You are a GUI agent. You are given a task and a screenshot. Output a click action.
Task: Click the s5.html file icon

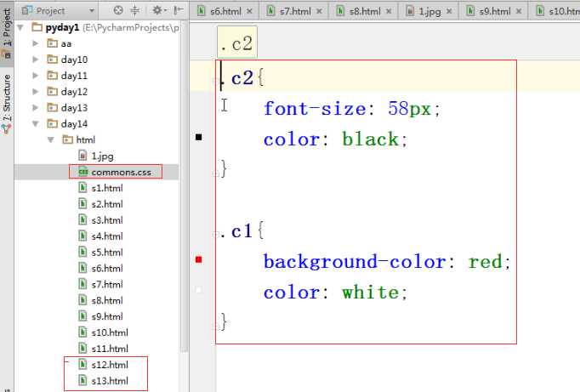[x=82, y=252]
